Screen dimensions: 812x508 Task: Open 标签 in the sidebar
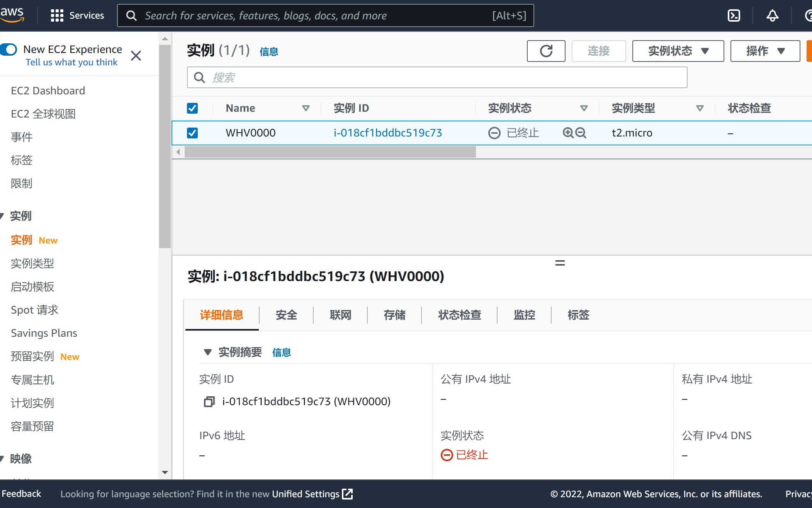click(22, 160)
